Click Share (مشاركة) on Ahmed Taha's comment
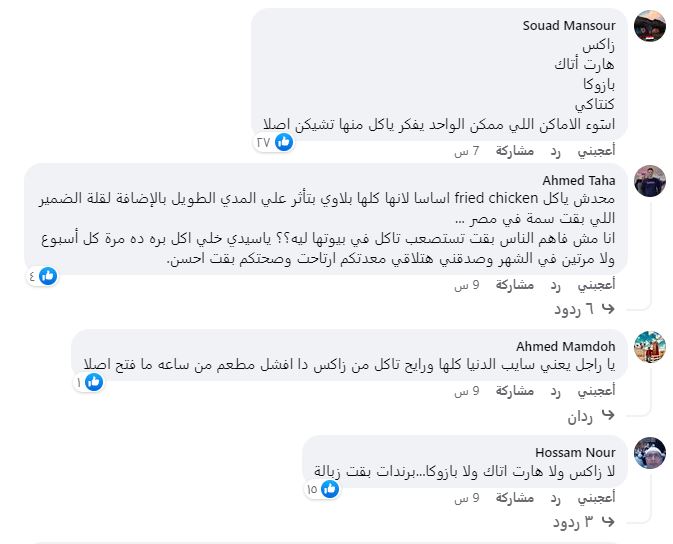The image size is (673, 544). [517, 284]
